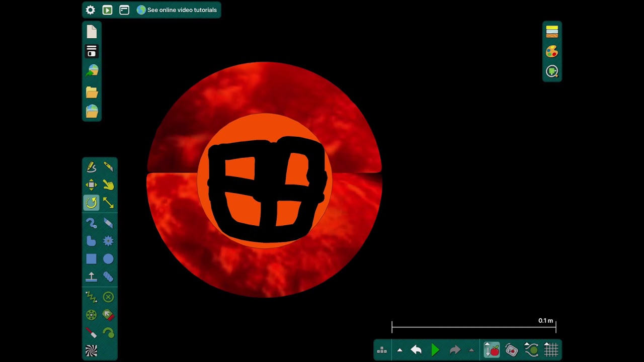
Task: Open the Materials menu
Action: coord(552,32)
